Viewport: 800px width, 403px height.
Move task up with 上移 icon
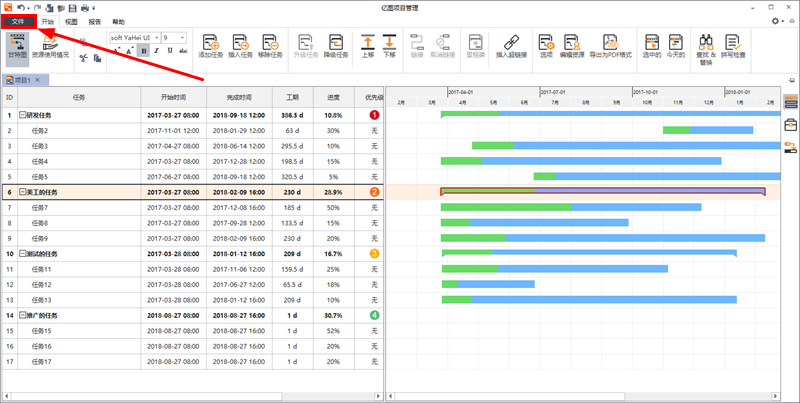[367, 46]
